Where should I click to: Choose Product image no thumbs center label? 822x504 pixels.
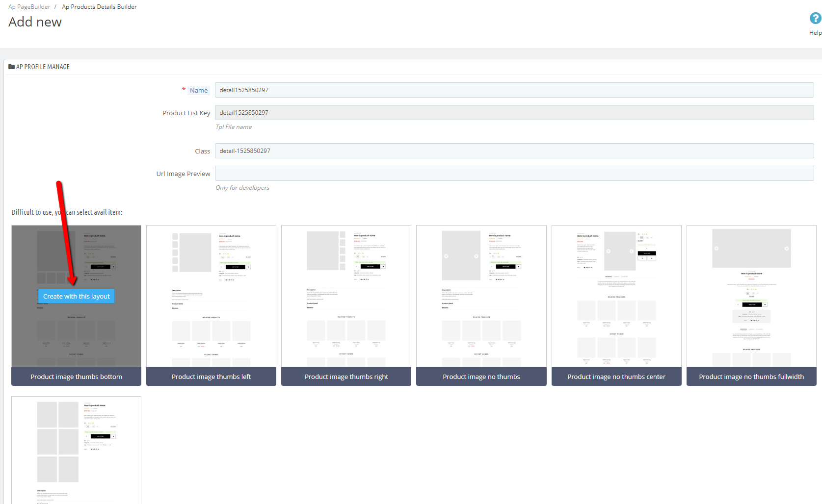(x=616, y=377)
